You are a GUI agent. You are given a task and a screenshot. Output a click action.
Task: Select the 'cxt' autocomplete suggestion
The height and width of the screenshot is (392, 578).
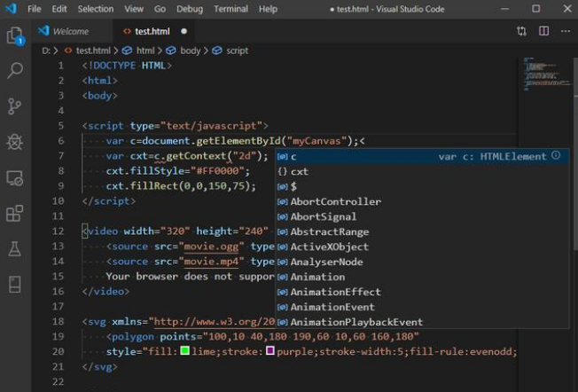click(300, 171)
